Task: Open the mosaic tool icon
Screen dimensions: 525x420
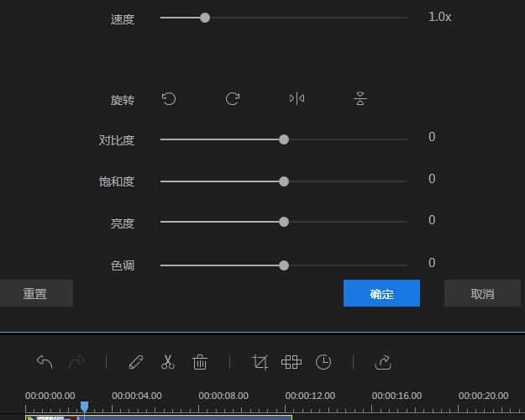Action: pos(291,362)
